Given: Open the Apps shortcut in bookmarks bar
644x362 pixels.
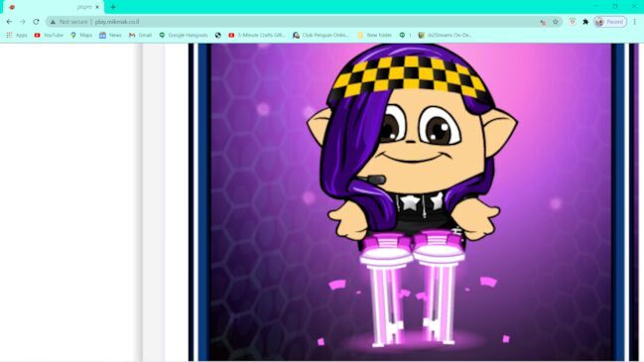Looking at the screenshot, I should click(x=17, y=36).
